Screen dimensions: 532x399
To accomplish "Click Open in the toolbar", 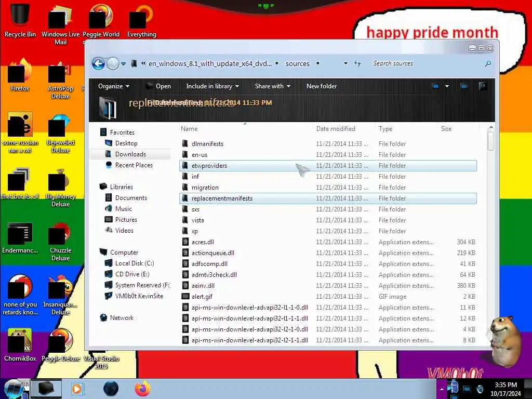I will [x=158, y=86].
